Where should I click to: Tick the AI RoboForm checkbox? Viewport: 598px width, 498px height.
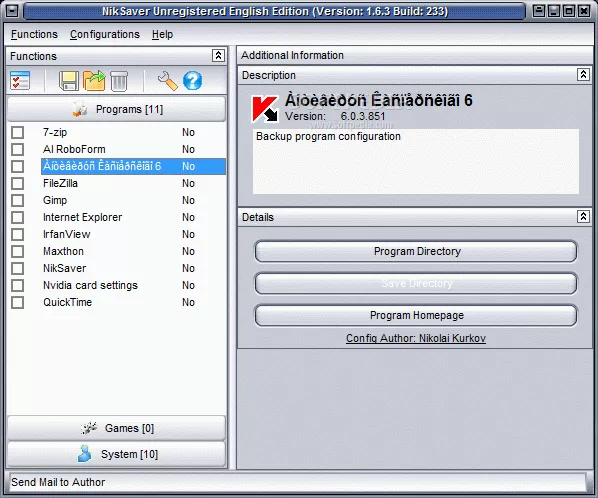pyautogui.click(x=18, y=149)
